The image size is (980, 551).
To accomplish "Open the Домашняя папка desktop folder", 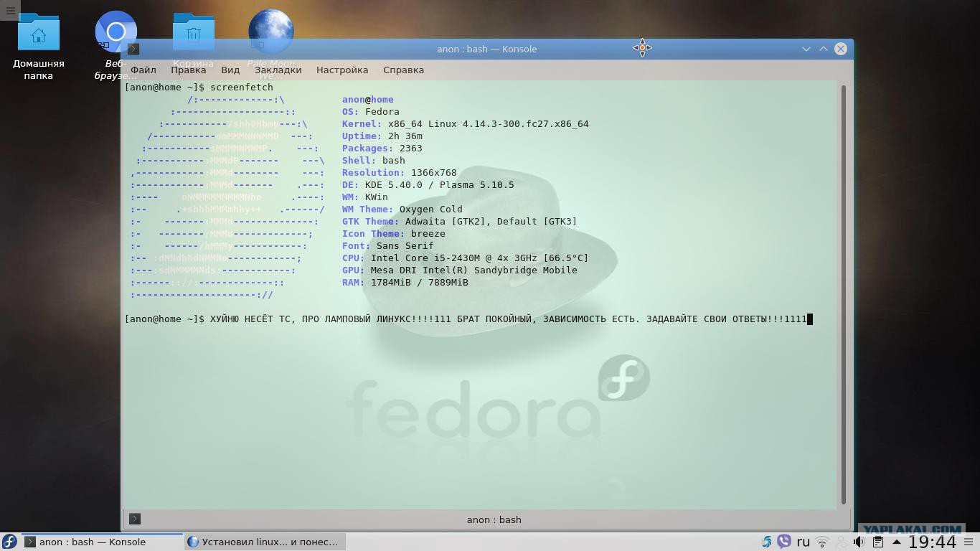I will coord(39,46).
